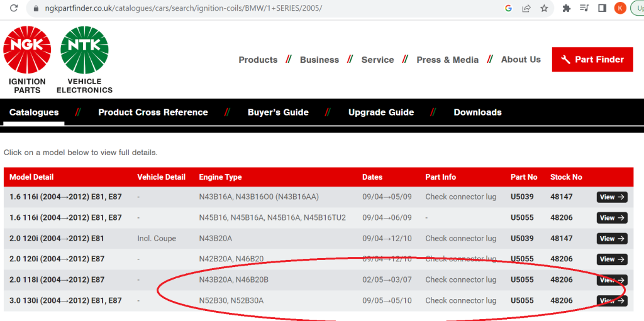Screen dimensions: 644x321
Task: Open the Service menu item
Action: tap(377, 60)
